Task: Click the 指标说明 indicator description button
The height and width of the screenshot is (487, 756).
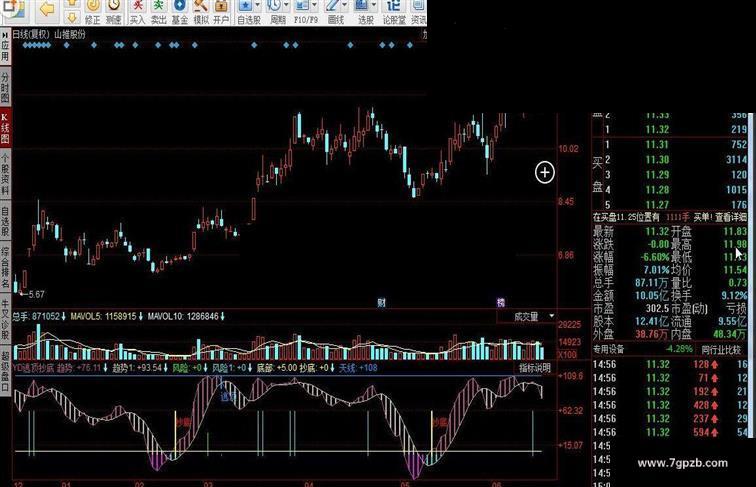Action: pyautogui.click(x=535, y=368)
